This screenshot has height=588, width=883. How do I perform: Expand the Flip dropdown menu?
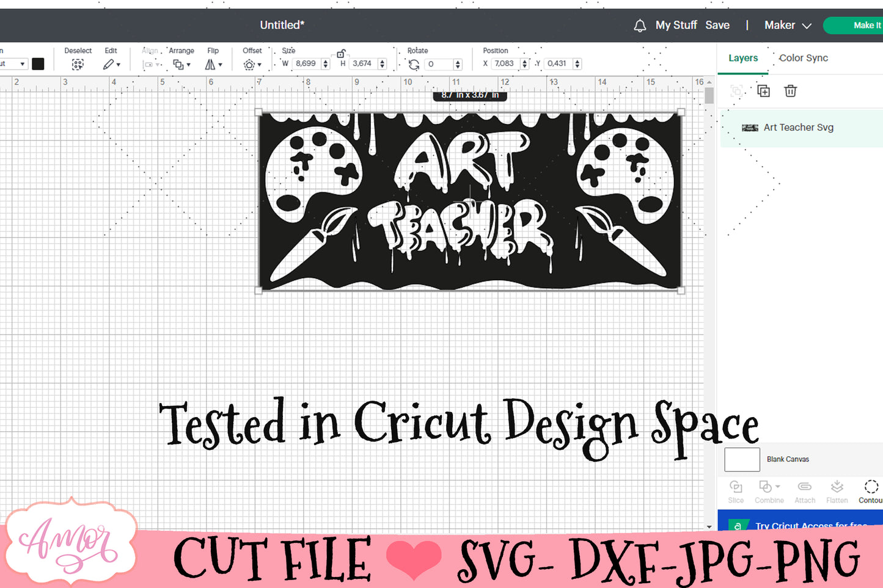coord(213,64)
